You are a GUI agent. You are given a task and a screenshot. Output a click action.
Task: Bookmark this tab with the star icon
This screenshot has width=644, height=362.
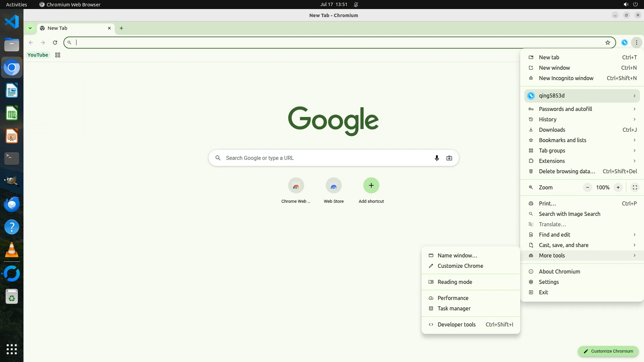607,43
